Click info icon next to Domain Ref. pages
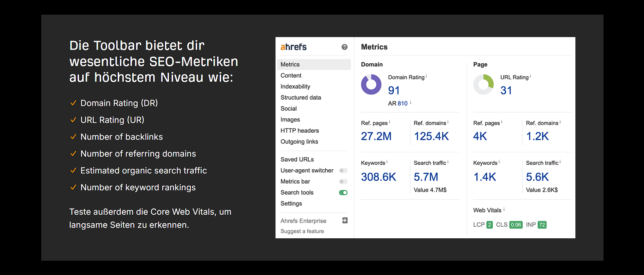Screen dimensions: 644x275 [389, 122]
